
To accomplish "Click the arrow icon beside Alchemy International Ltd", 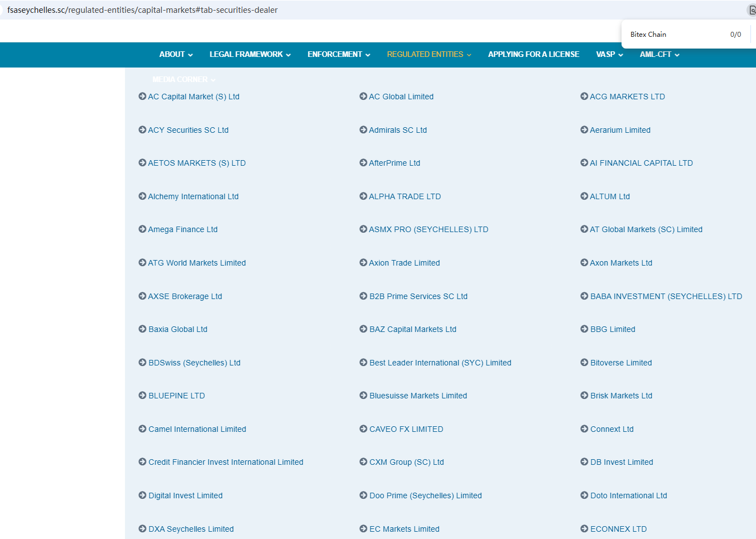I will (142, 196).
